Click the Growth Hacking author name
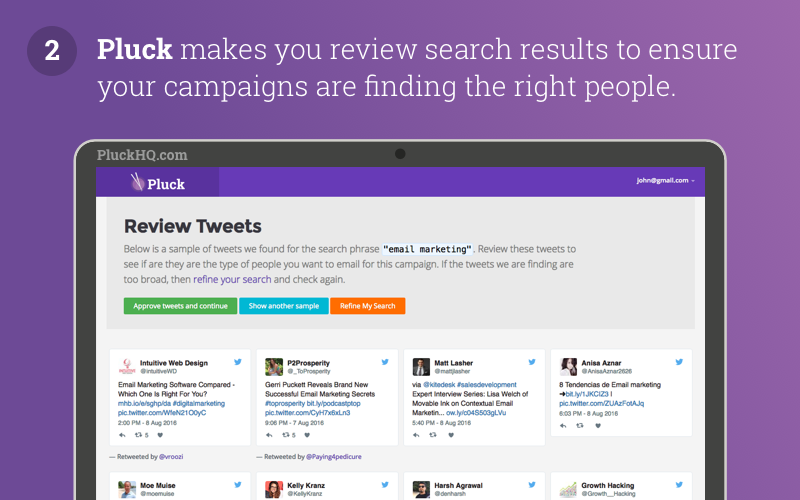Screen dimensions: 800x500 coord(608,485)
